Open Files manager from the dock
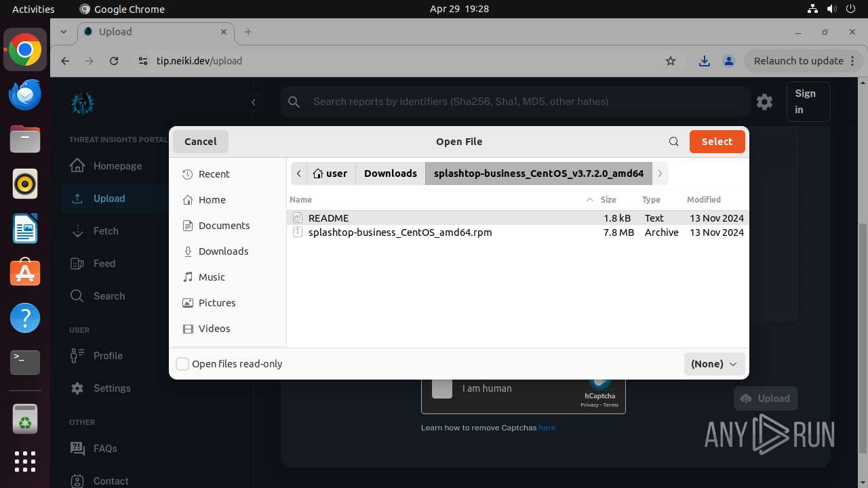Screen dimensions: 868x488 pyautogui.click(x=25, y=140)
